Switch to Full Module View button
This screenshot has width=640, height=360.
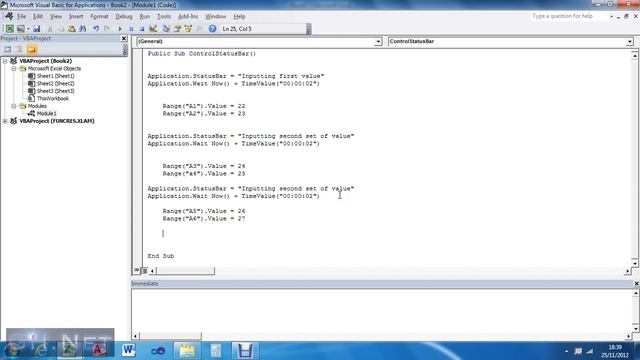click(144, 271)
